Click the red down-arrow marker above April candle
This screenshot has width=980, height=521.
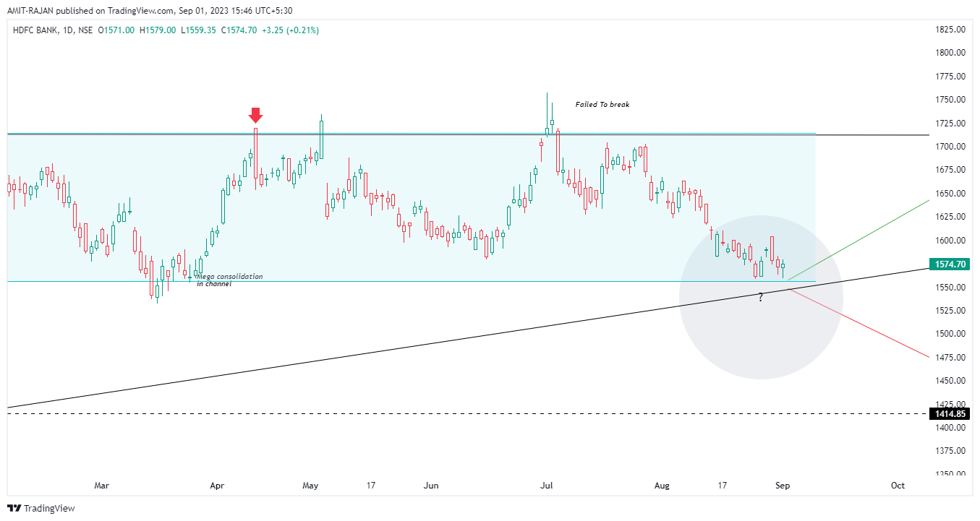pyautogui.click(x=255, y=115)
